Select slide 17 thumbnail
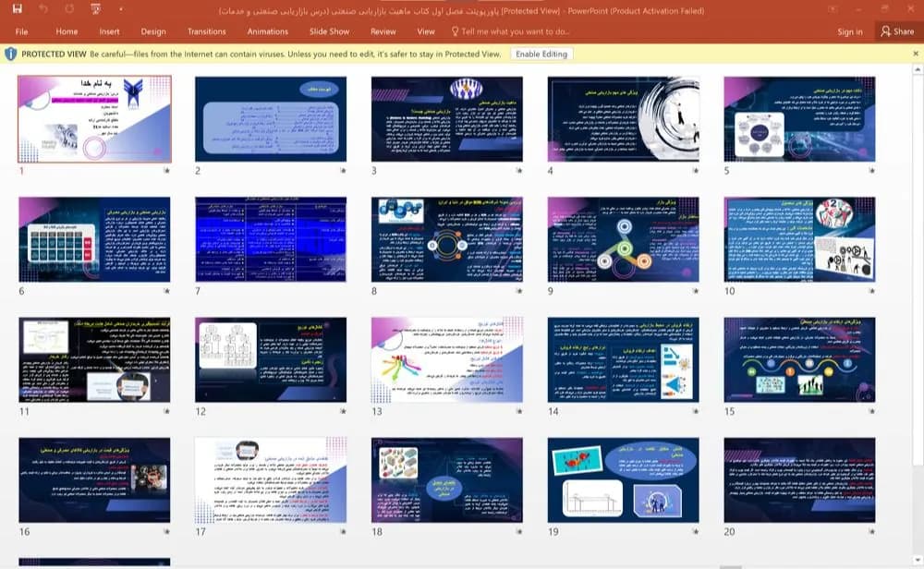 point(271,480)
